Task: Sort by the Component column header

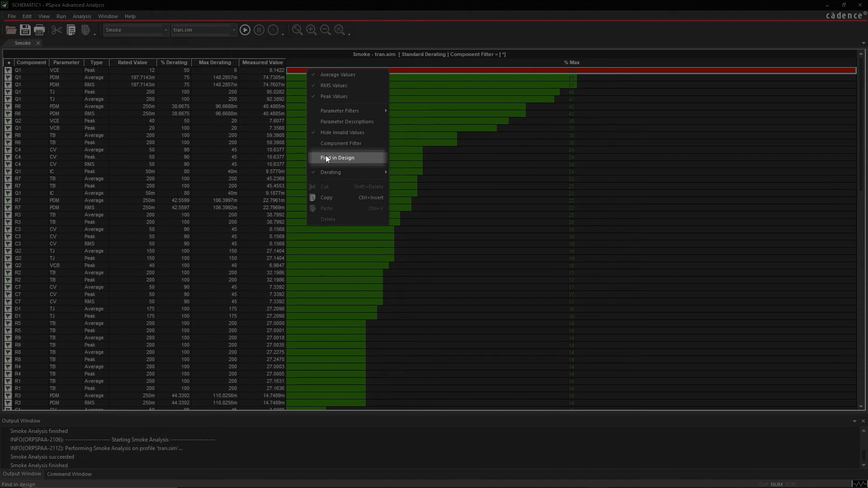Action: click(x=31, y=62)
